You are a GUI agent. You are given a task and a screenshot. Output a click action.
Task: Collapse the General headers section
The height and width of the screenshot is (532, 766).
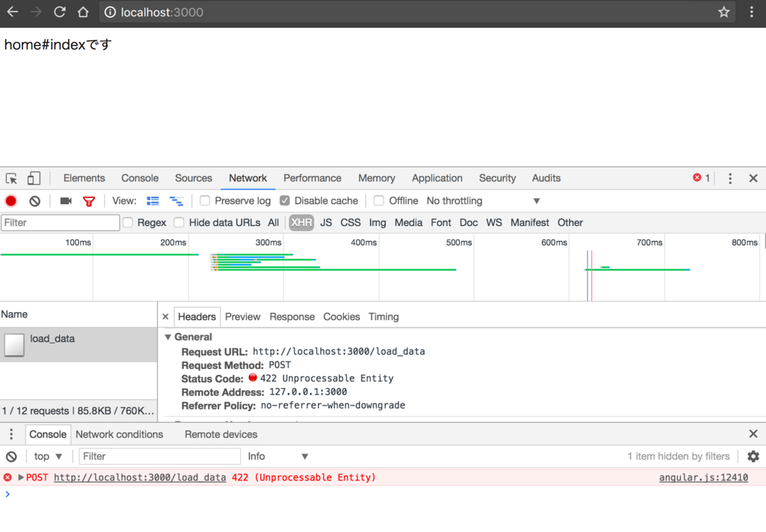[168, 337]
